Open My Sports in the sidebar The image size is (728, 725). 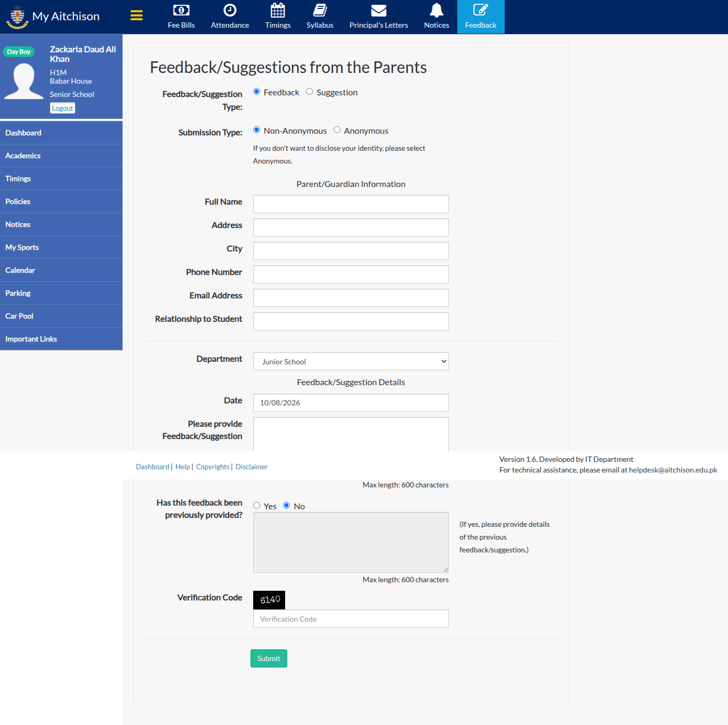pyautogui.click(x=61, y=247)
